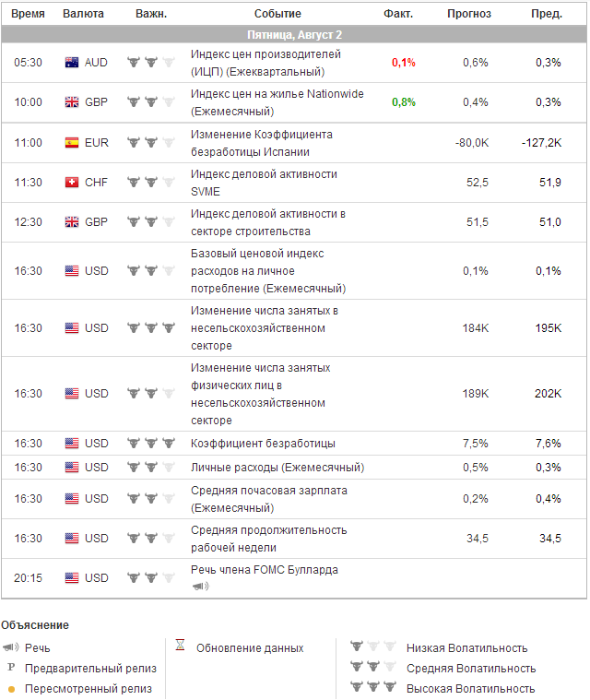Image resolution: width=590 pixels, height=700 pixels.
Task: Click the Swiss flag beside CHF
Action: pyautogui.click(x=72, y=183)
